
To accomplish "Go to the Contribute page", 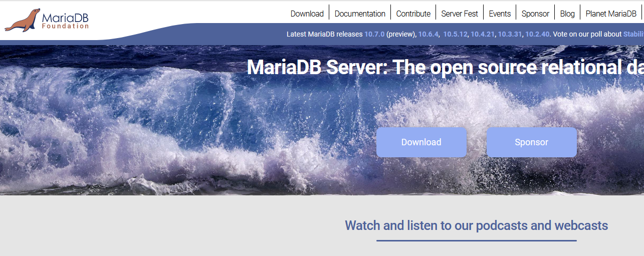I will [413, 14].
